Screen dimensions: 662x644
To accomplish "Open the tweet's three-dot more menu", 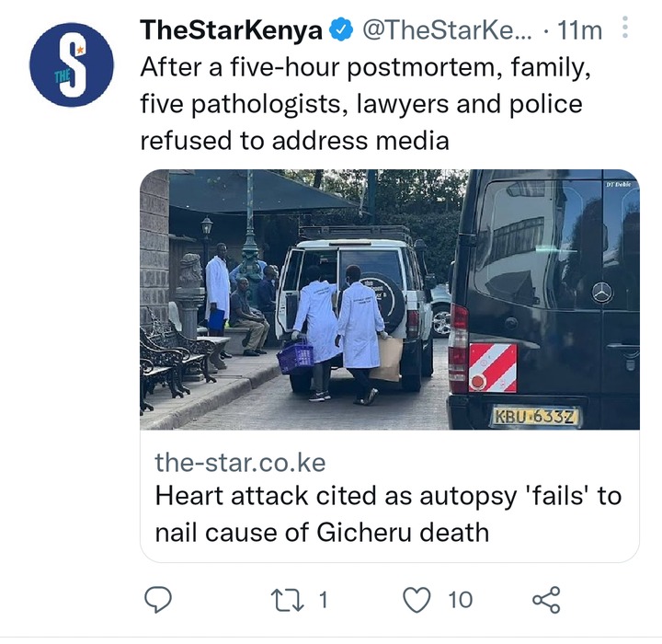I will [x=625, y=28].
